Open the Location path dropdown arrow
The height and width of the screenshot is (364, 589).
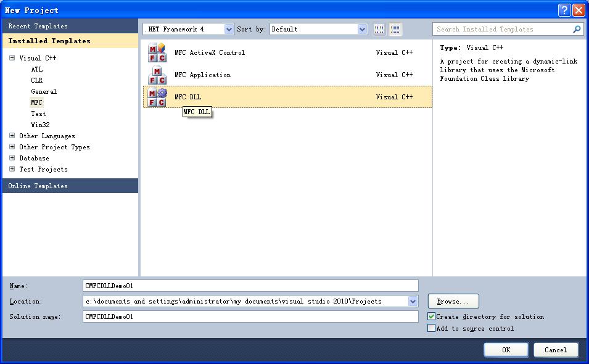[413, 301]
